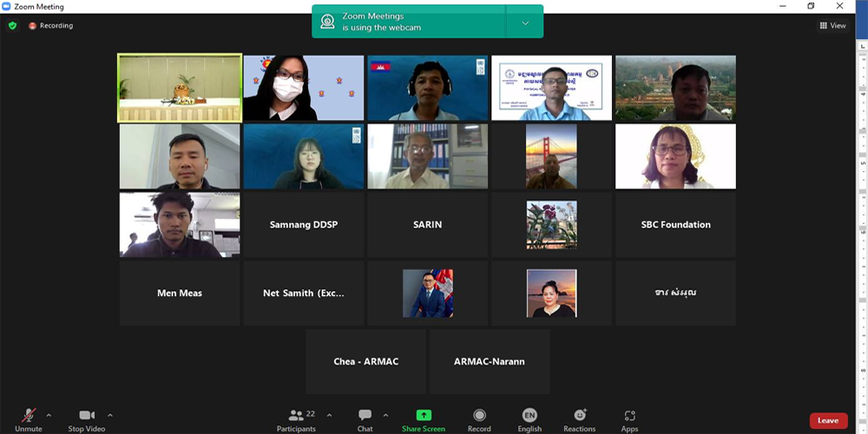The width and height of the screenshot is (868, 434).
Task: Click the green Share Screen icon
Action: click(424, 416)
